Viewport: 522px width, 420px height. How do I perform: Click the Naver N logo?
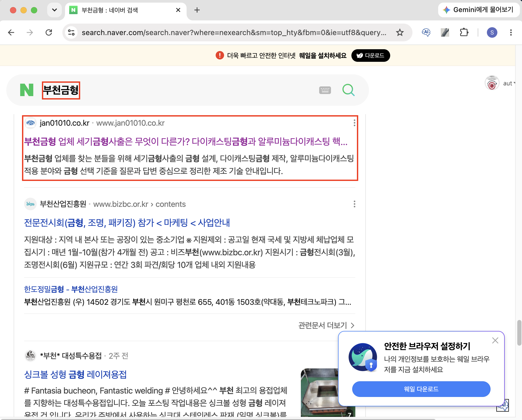[x=27, y=90]
